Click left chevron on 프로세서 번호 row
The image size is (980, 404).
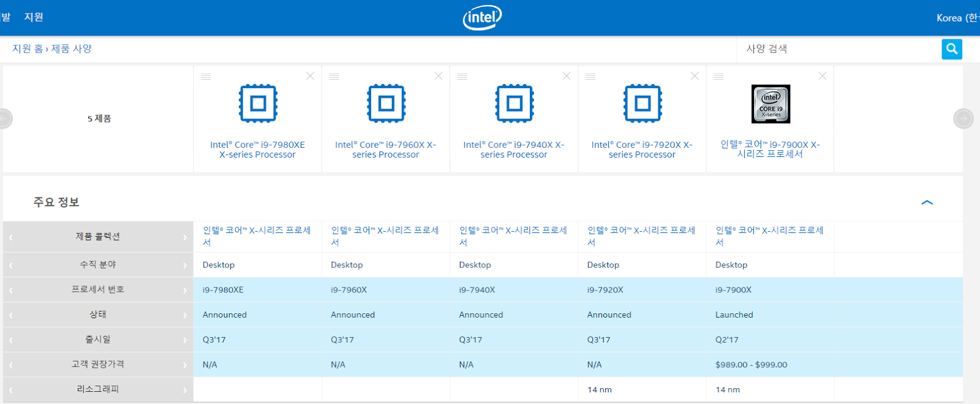(11, 290)
